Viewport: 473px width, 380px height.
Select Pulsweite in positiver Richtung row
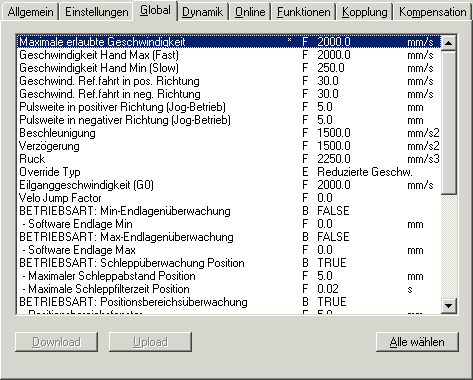229,107
